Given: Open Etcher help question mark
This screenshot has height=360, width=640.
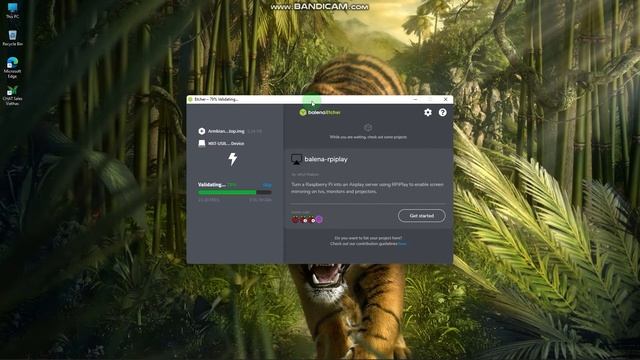Looking at the screenshot, I should click(442, 112).
